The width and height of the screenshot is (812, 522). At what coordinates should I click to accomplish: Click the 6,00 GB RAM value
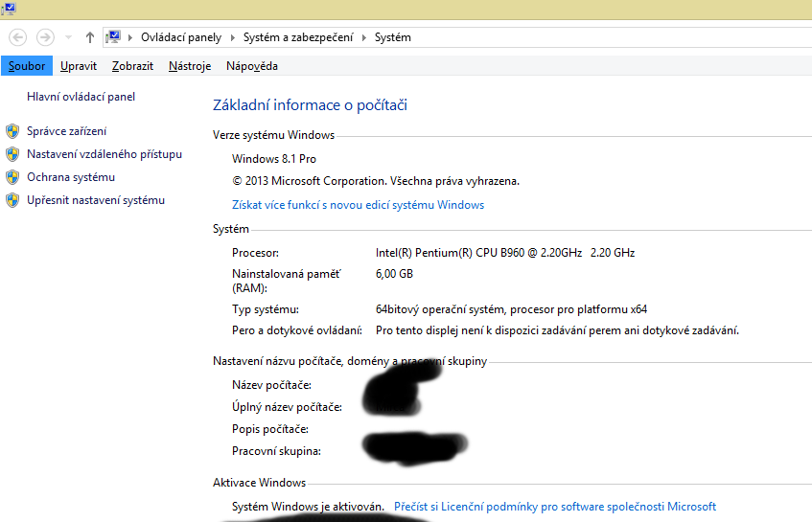point(394,274)
